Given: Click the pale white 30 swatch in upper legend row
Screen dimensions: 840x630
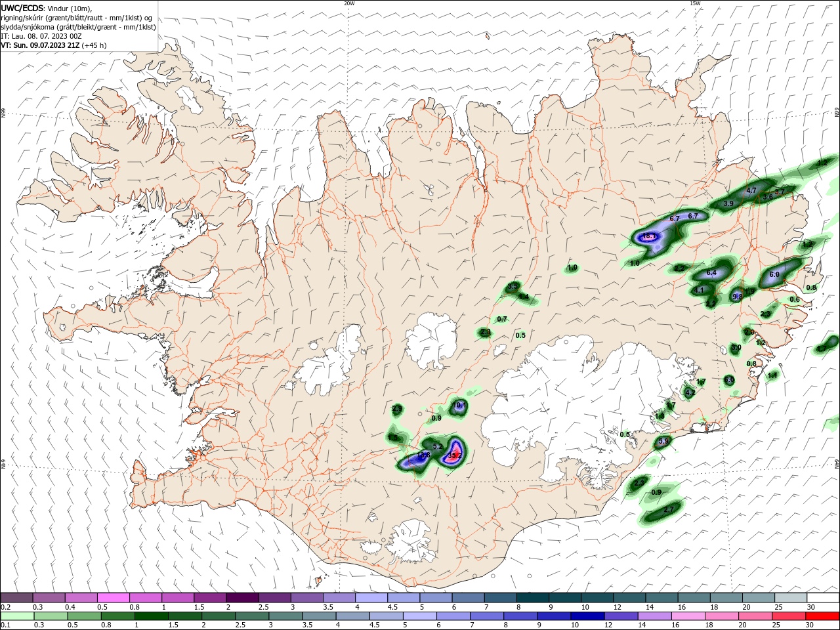Looking at the screenshot, I should 823,598.
